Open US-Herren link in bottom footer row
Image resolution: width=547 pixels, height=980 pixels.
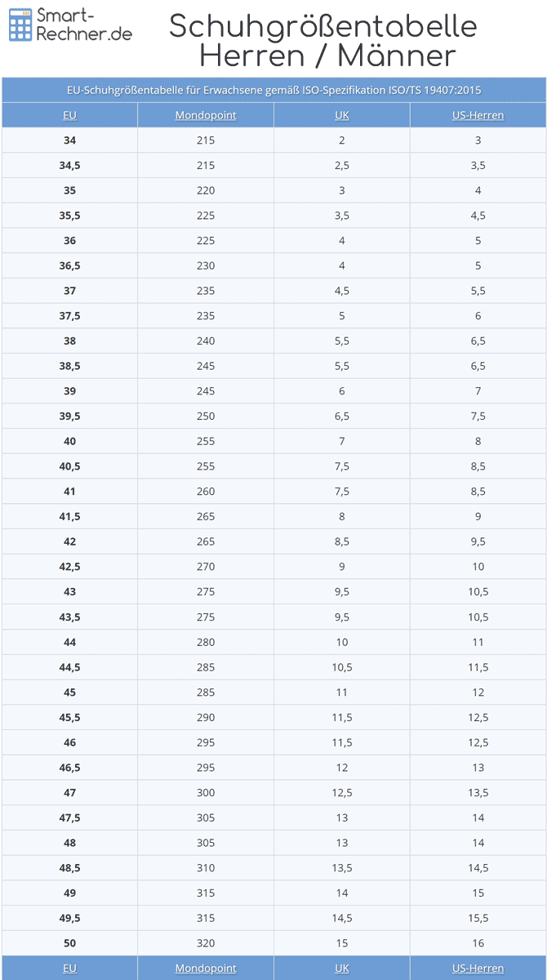(478, 968)
